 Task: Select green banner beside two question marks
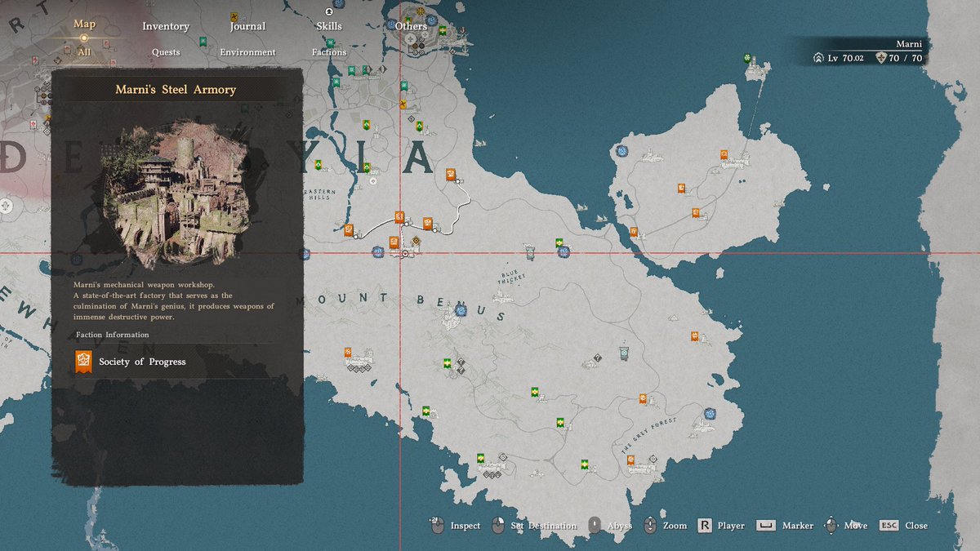[x=447, y=363]
